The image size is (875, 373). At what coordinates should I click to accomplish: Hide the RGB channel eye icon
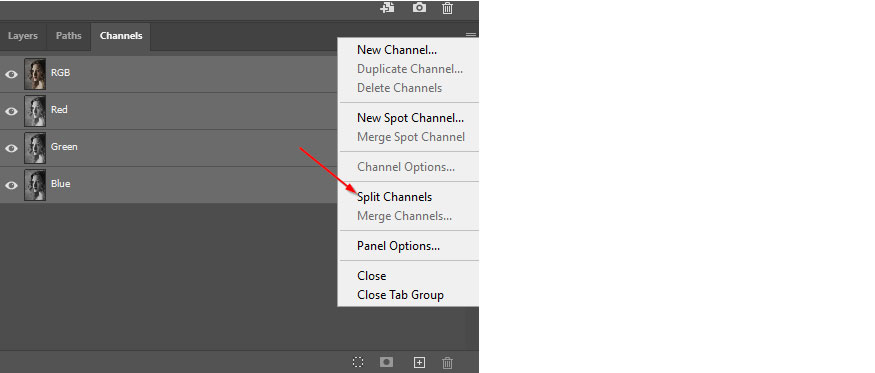tap(11, 74)
